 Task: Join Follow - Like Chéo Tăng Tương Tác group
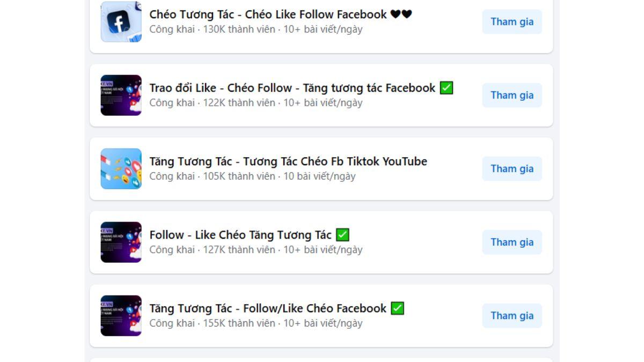512,242
